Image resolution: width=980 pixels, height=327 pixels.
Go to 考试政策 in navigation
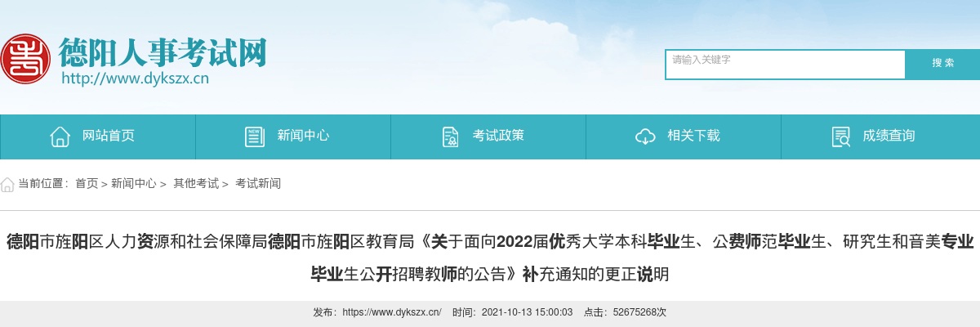[488, 137]
